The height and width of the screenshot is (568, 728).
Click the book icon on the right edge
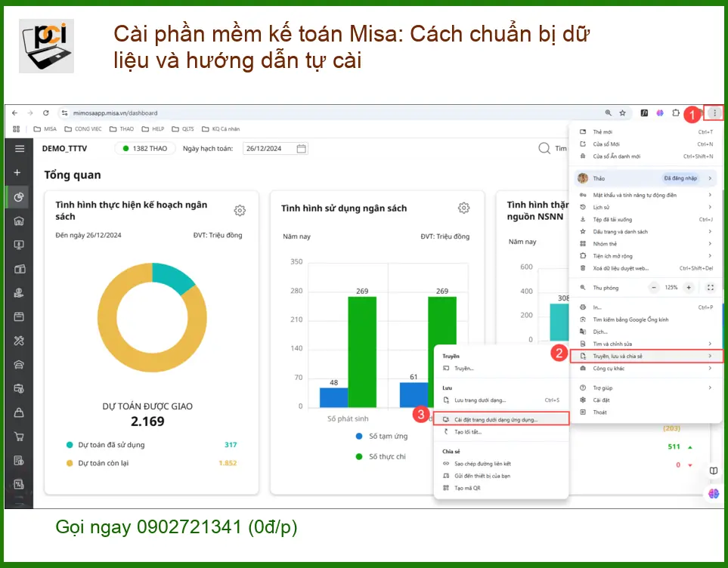pyautogui.click(x=714, y=471)
